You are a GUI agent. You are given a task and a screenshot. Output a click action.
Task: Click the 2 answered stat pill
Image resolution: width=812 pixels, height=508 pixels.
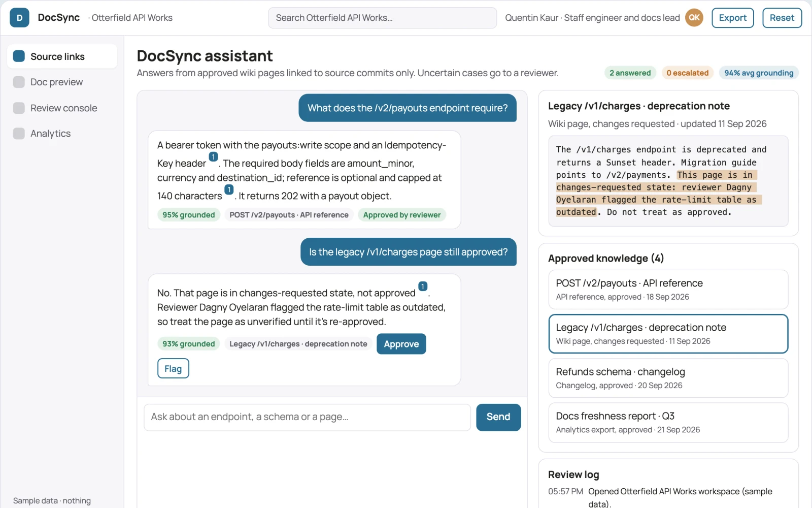coord(630,73)
